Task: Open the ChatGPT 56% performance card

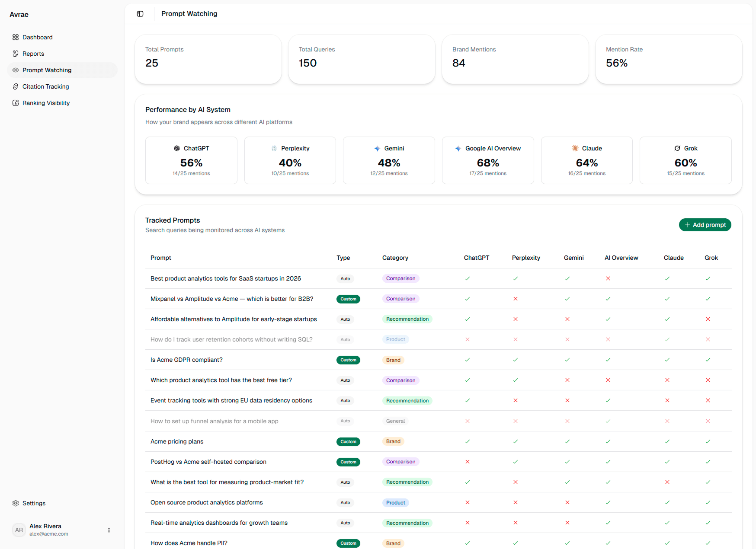Action: pyautogui.click(x=191, y=160)
